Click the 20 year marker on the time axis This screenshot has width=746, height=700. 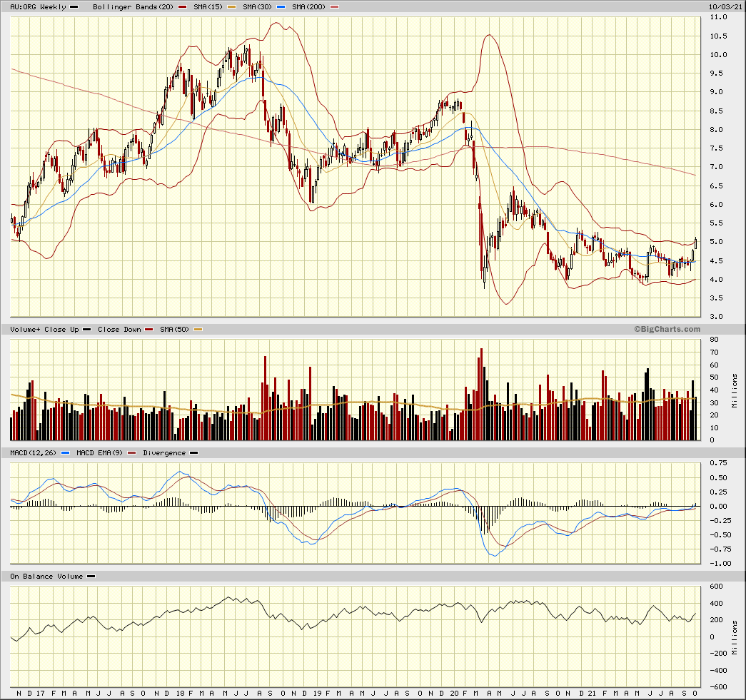coord(454,694)
